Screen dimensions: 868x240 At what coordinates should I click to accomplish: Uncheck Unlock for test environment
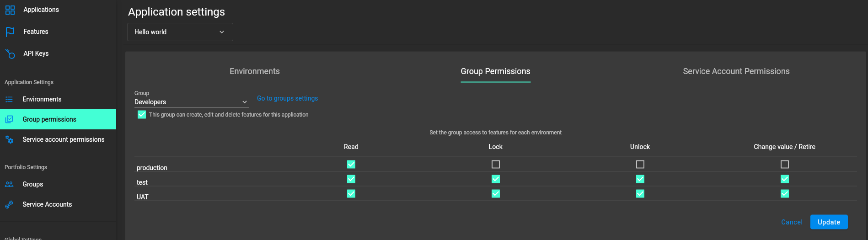(640, 179)
